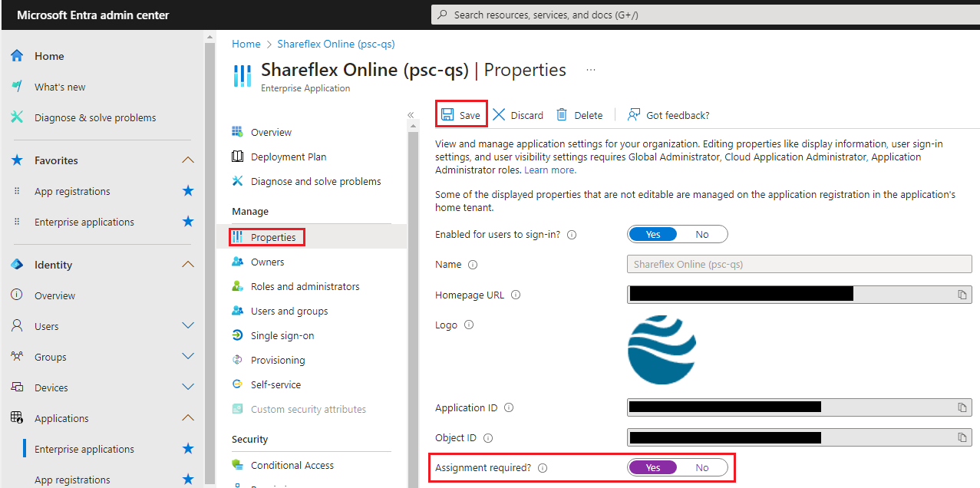Click the Deployment Plan book icon
This screenshot has height=488, width=980.
[x=238, y=157]
